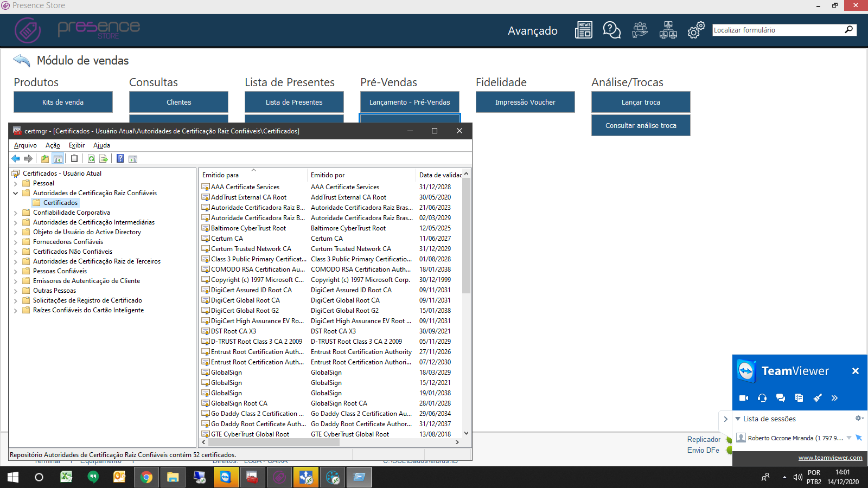Click the Lançar troca button
Image resolution: width=868 pixels, height=488 pixels.
pos(641,102)
